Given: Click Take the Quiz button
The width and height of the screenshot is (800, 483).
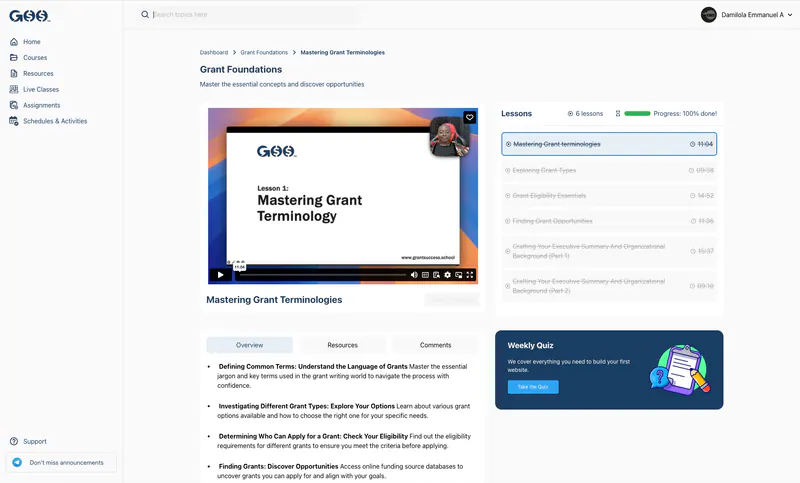Looking at the screenshot, I should click(x=533, y=387).
